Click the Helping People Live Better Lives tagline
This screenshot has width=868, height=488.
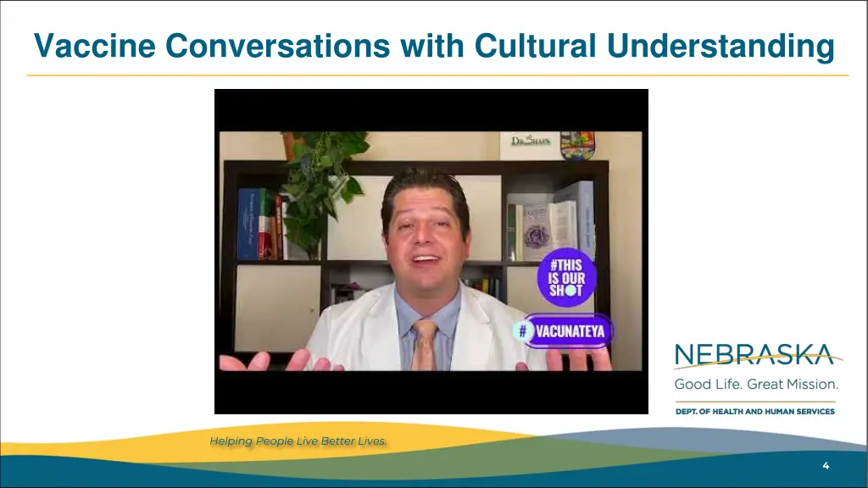coord(298,441)
